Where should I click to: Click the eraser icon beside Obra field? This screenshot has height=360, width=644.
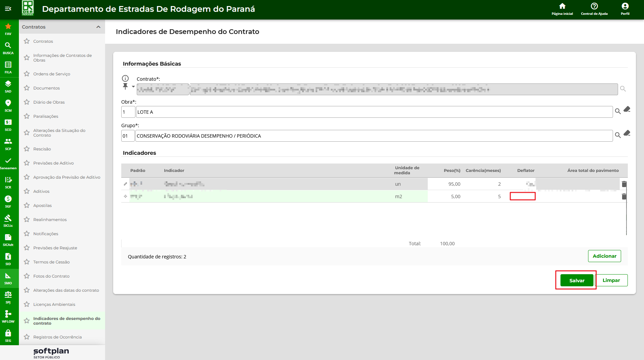coord(626,109)
